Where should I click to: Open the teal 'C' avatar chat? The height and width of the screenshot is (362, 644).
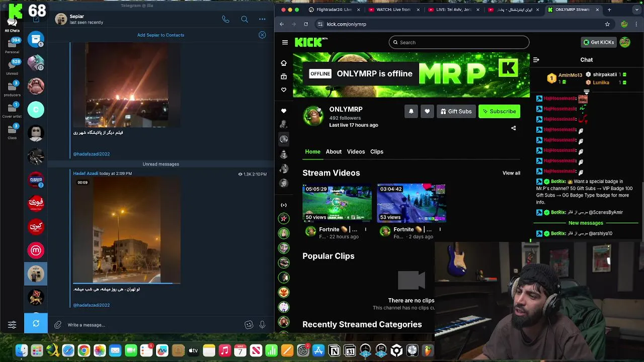tap(36, 110)
